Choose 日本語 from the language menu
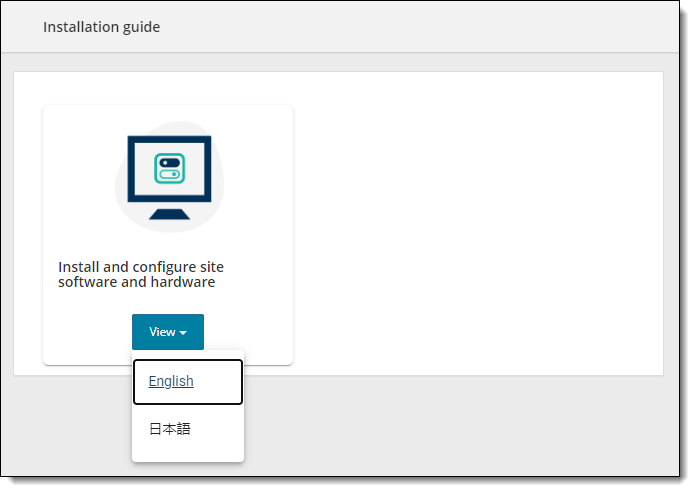 tap(170, 429)
